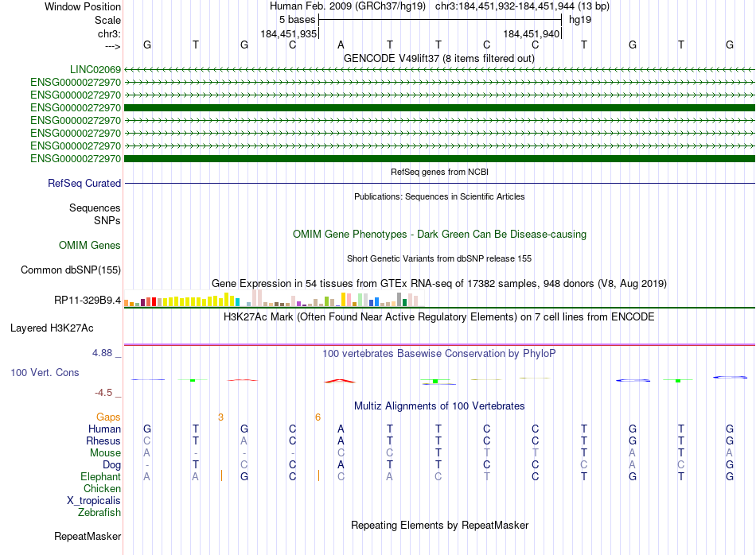The image size is (756, 555).
Task: Click the GTEx tissue expression bar chart
Action: click(x=274, y=298)
